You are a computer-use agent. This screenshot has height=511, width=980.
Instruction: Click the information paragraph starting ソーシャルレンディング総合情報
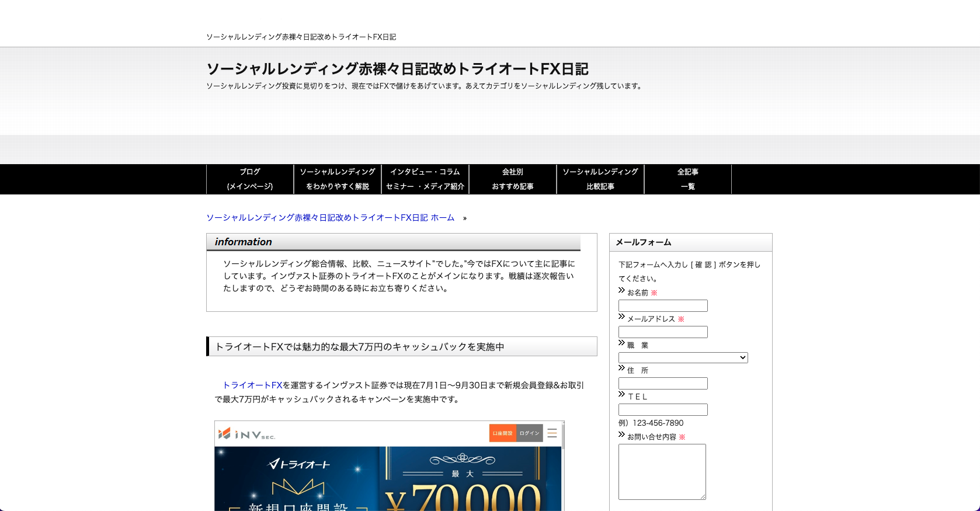pos(399,276)
